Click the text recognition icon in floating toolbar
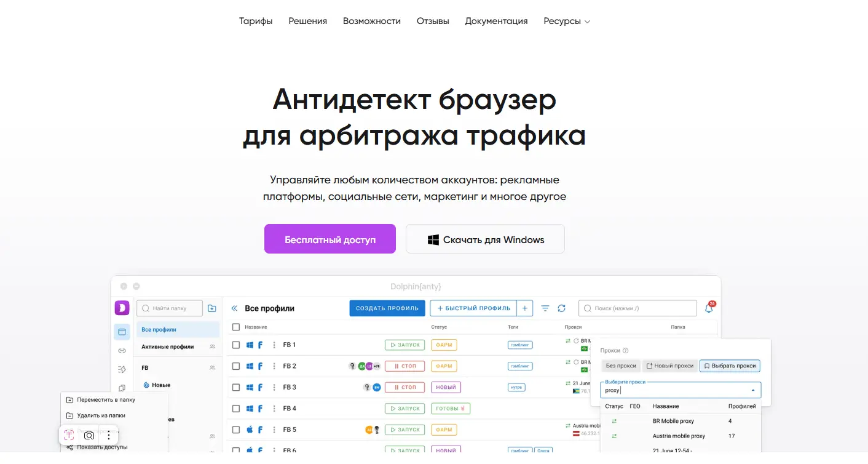 pyautogui.click(x=69, y=435)
